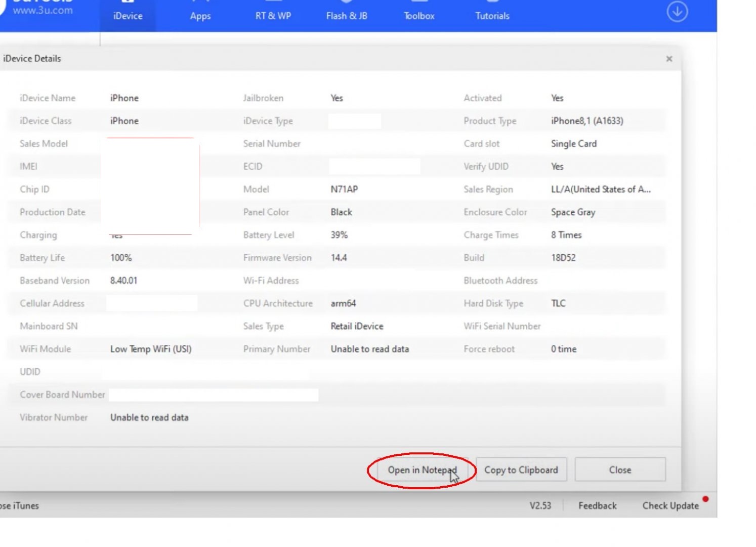Select the Model value N71AP
Viewport: 756px width, 547px height.
[x=344, y=189]
